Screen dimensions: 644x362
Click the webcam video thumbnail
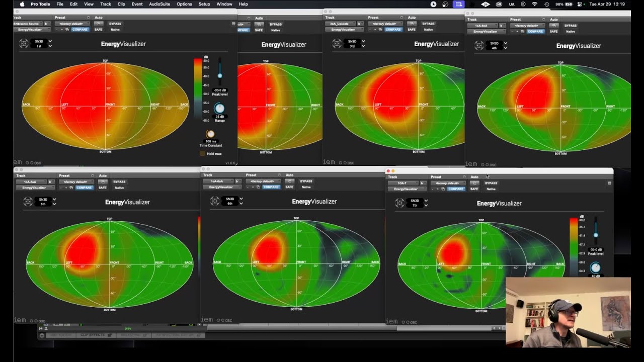568,312
